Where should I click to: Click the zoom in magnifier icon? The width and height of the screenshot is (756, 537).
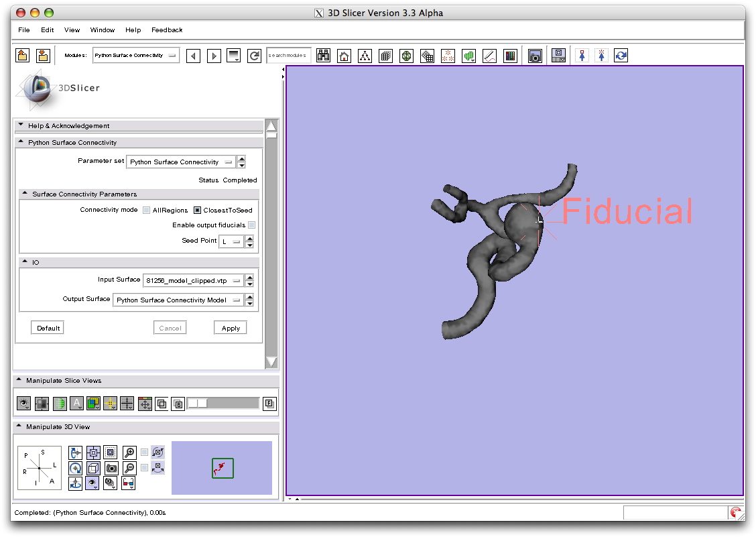coord(129,453)
